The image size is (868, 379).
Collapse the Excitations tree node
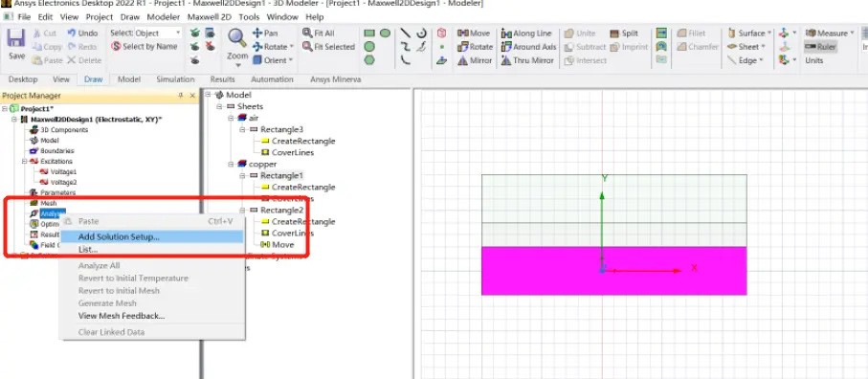(x=24, y=161)
